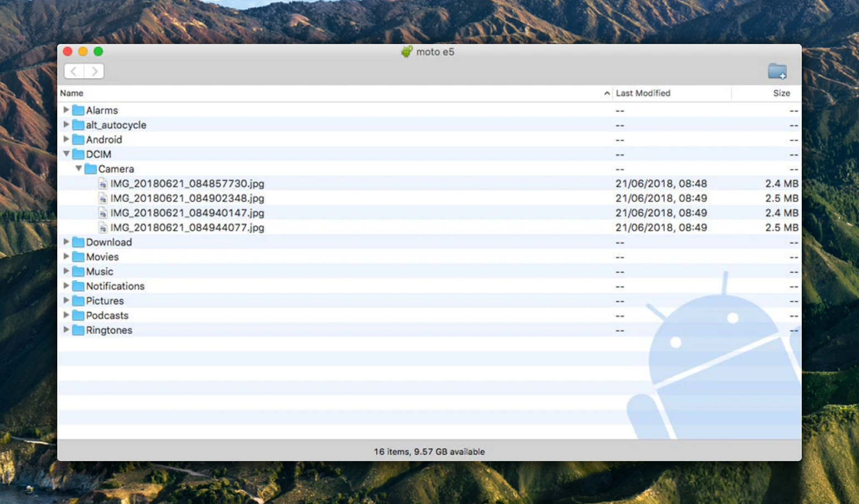
Task: Select the Ringtones folder name
Action: click(109, 330)
